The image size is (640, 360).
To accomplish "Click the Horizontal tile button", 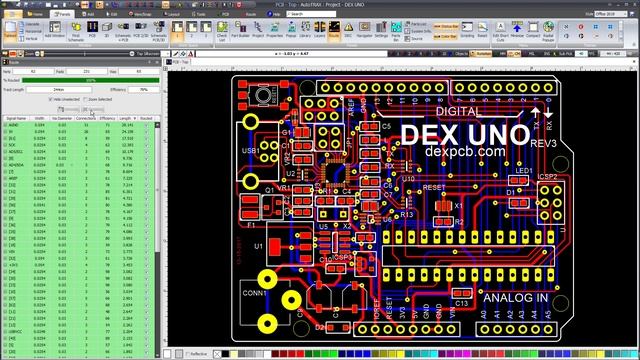I will click(31, 31).
